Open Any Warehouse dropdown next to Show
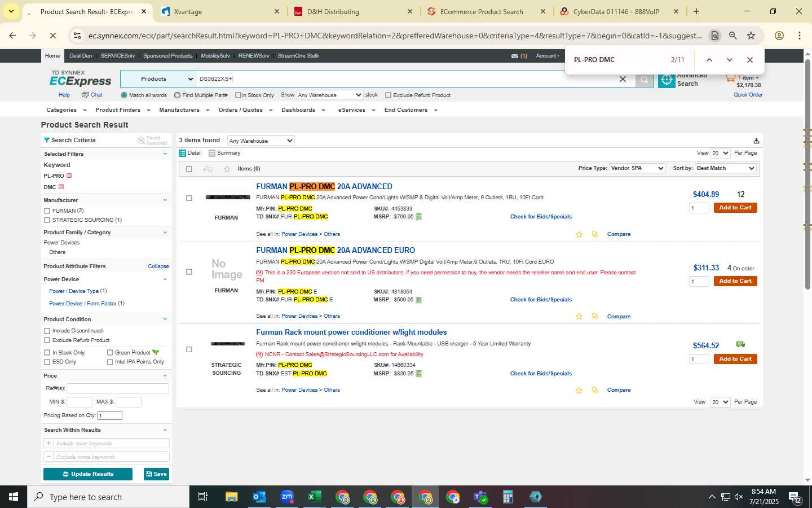The height and width of the screenshot is (508, 812). point(329,95)
